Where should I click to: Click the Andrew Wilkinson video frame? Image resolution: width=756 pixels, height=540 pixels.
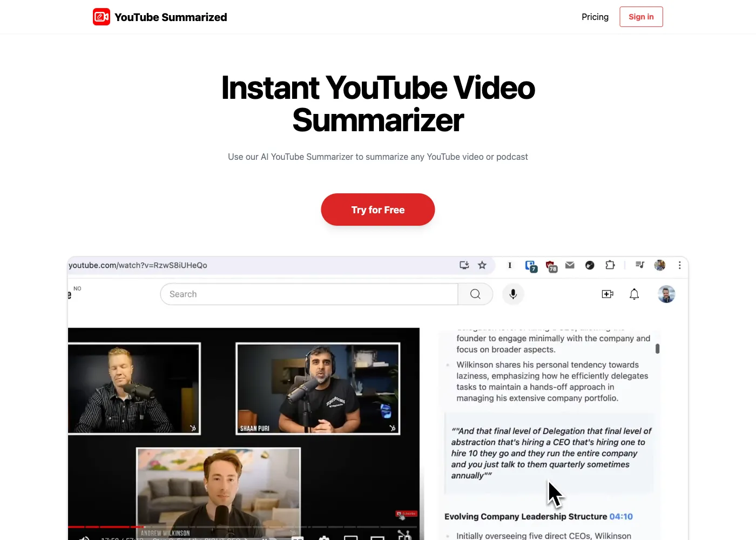pyautogui.click(x=218, y=493)
